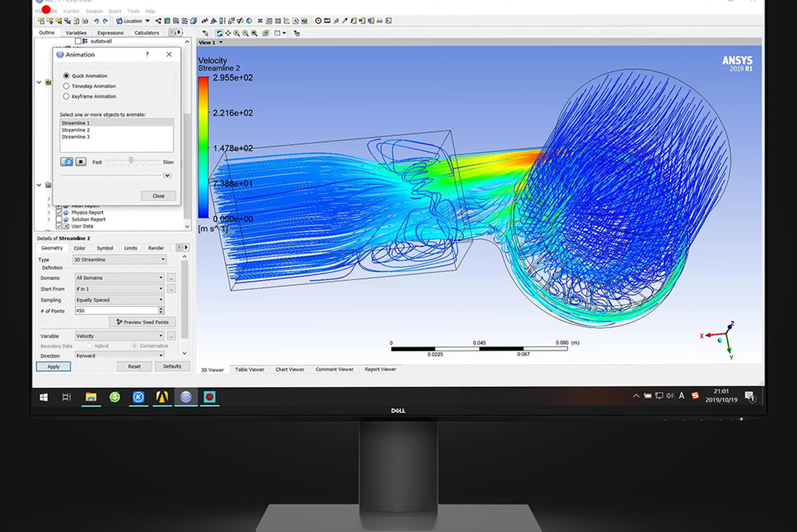Open the Sampling Equally Spaced dropdown
Image resolution: width=797 pixels, height=532 pixels.
click(x=120, y=300)
